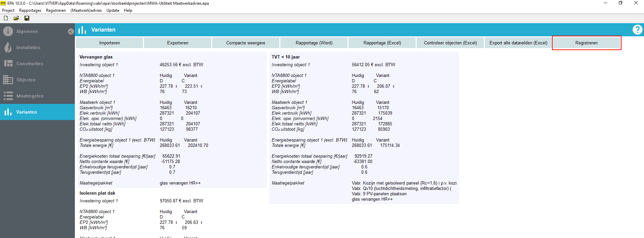This screenshot has width=644, height=238.
Task: Click Vabi: Kozijn met geïsoleerd paneel line
Action: tap(404, 183)
